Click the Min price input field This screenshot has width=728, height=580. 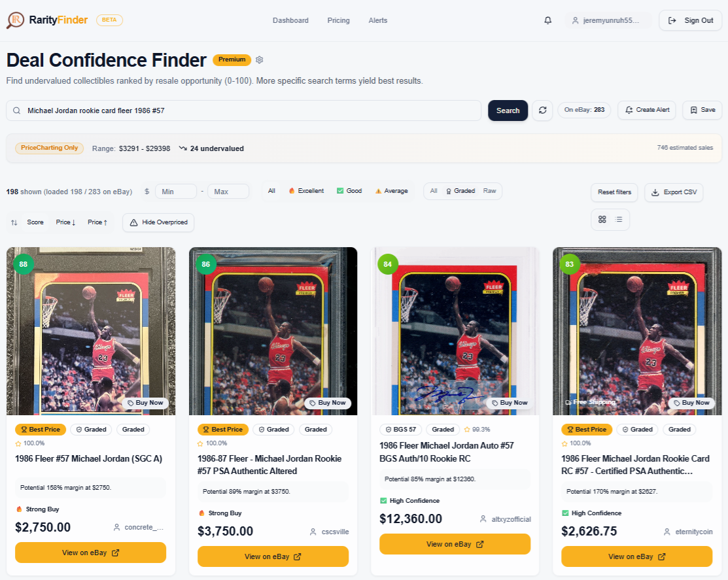175,191
